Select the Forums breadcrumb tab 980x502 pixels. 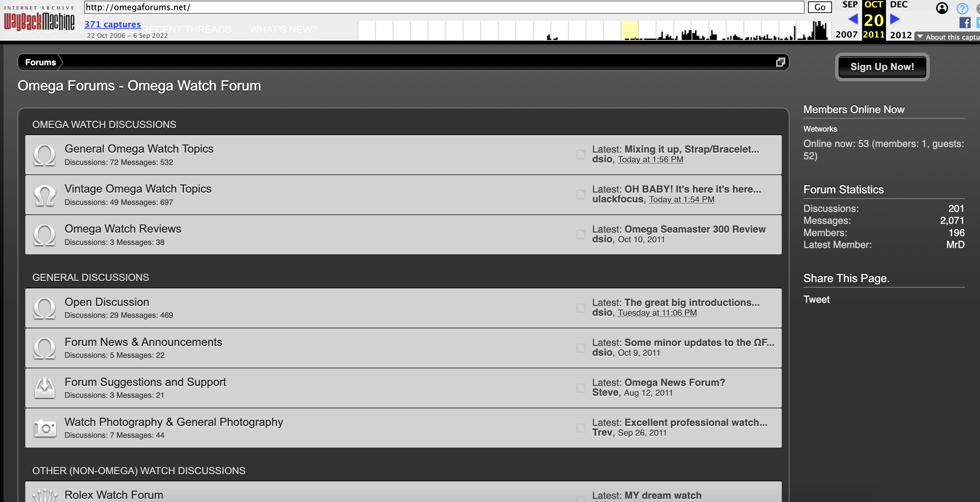[40, 62]
